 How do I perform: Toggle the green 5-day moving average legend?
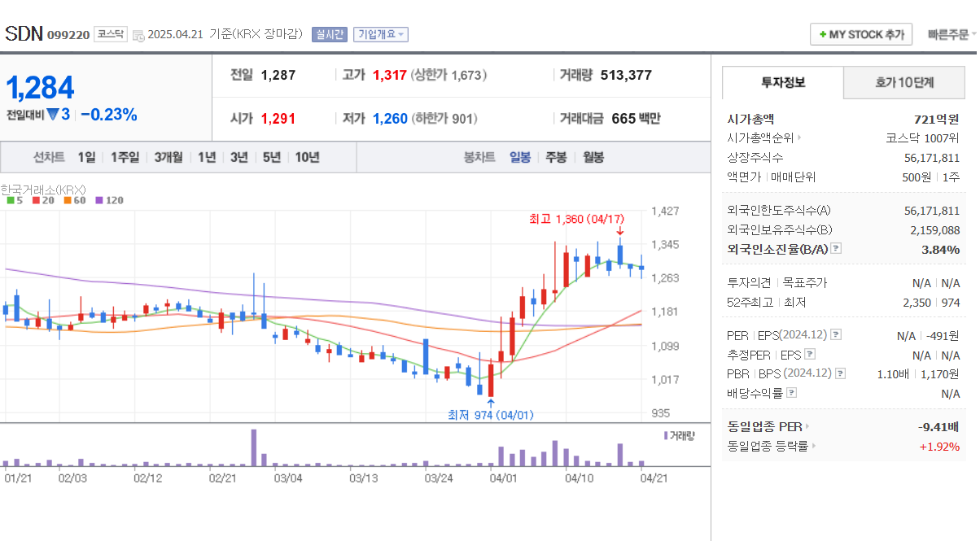pyautogui.click(x=11, y=199)
